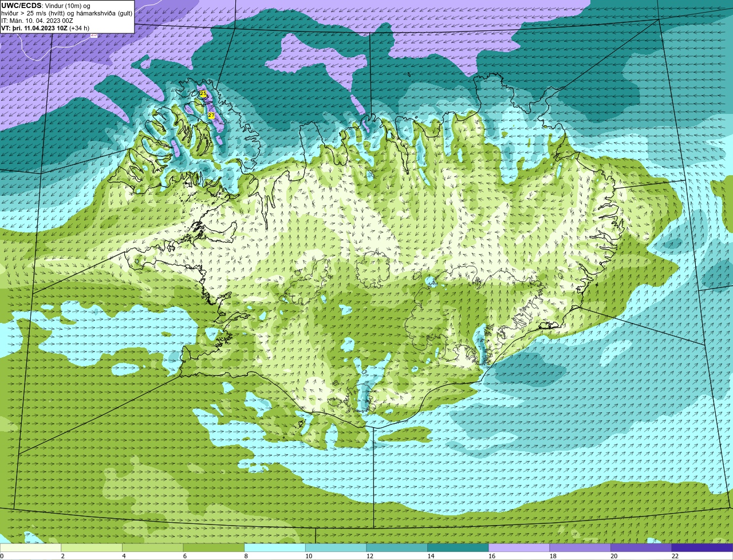
Task: Click the legend scale label '14'
Action: [x=431, y=556]
